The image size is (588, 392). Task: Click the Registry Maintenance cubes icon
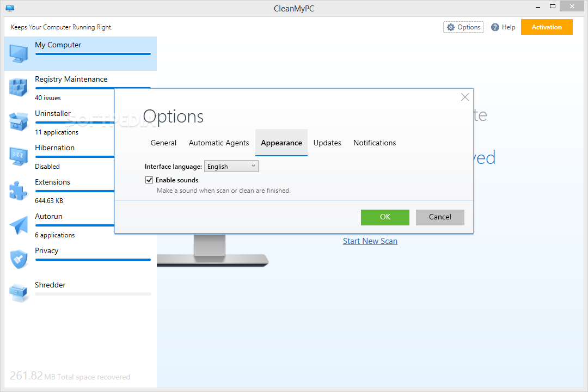[x=19, y=88]
